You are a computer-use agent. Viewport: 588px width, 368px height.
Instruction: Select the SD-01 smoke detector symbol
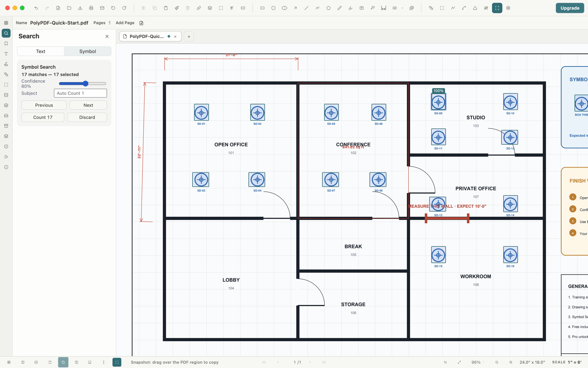point(201,113)
